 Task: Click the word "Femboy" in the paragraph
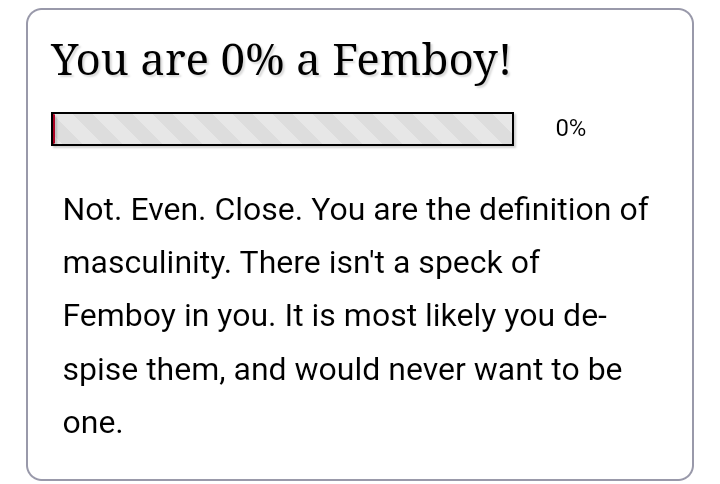119,316
